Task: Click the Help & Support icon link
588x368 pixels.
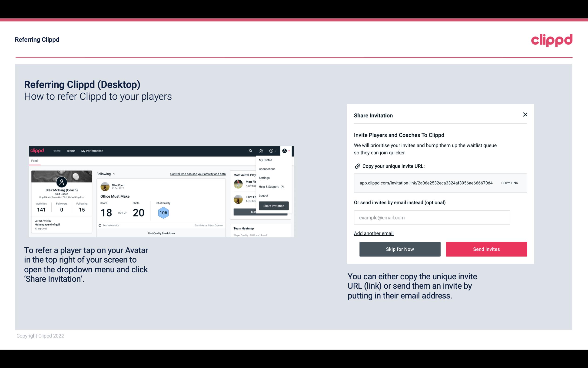Action: click(282, 186)
